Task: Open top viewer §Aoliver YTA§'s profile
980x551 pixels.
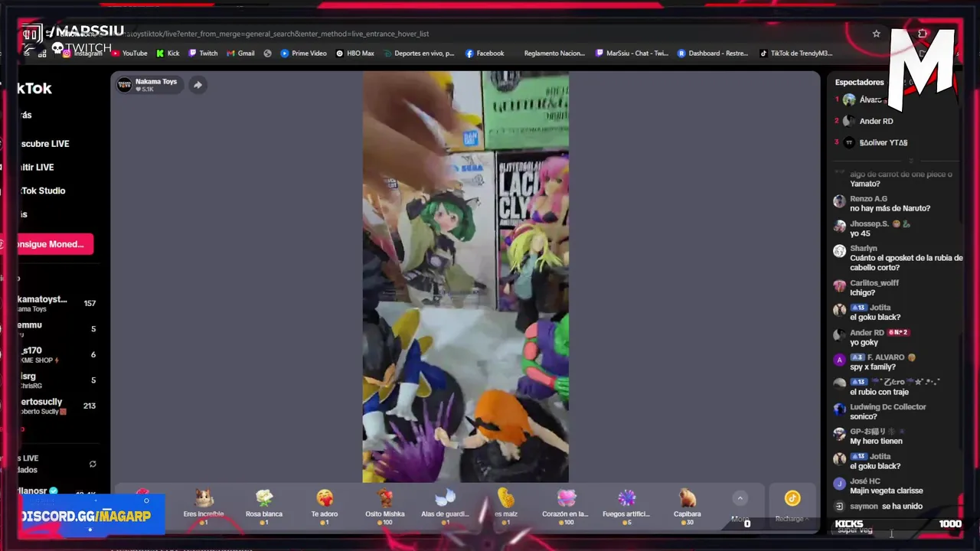Action: [x=883, y=142]
